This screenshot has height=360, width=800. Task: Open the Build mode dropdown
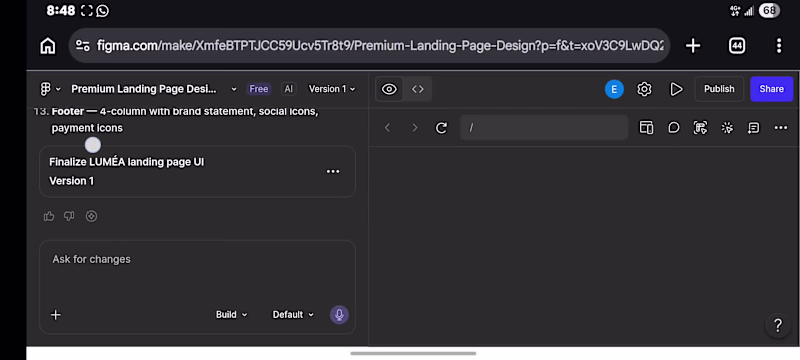[232, 315]
